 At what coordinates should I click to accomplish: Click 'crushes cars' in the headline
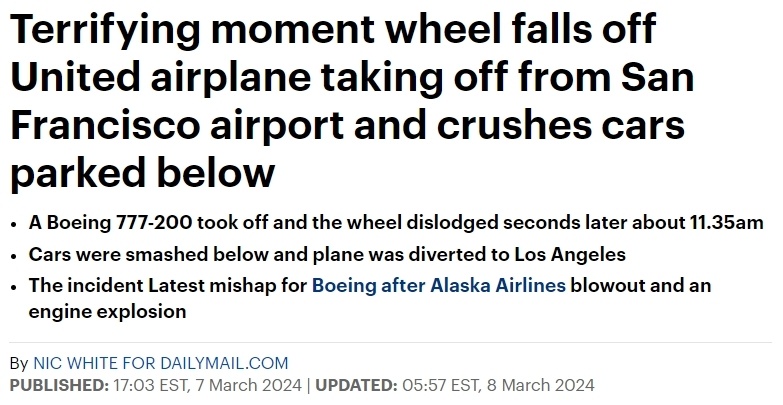point(561,124)
